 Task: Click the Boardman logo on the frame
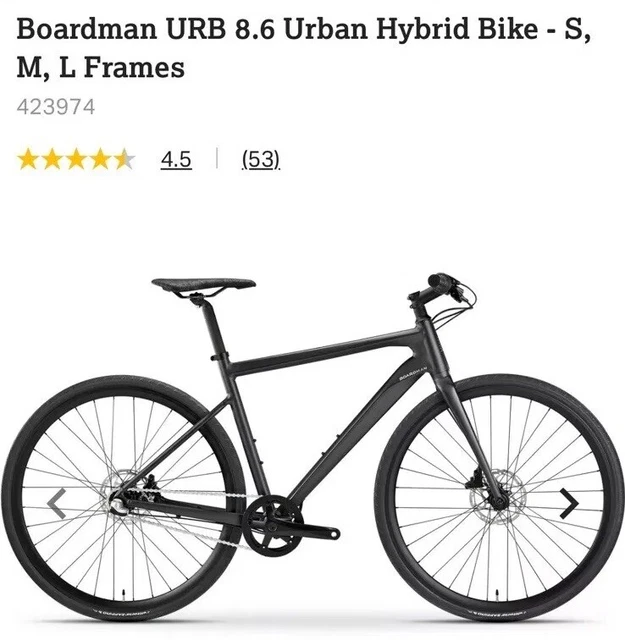coord(414,373)
